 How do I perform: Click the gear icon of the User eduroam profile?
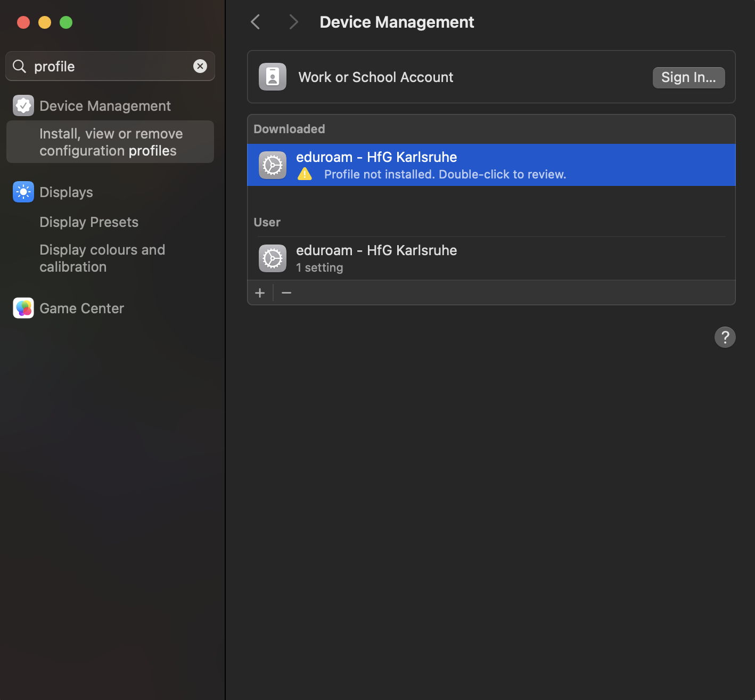click(273, 258)
